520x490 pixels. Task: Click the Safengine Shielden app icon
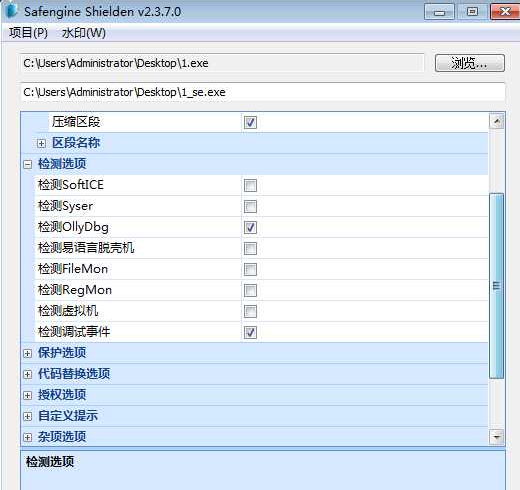[11, 10]
